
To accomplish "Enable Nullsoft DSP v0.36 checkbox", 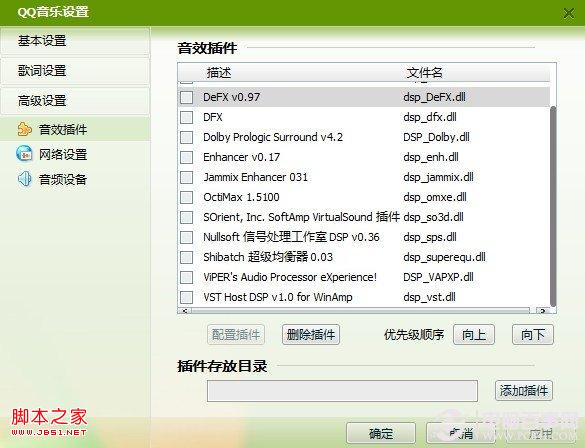I will point(187,237).
